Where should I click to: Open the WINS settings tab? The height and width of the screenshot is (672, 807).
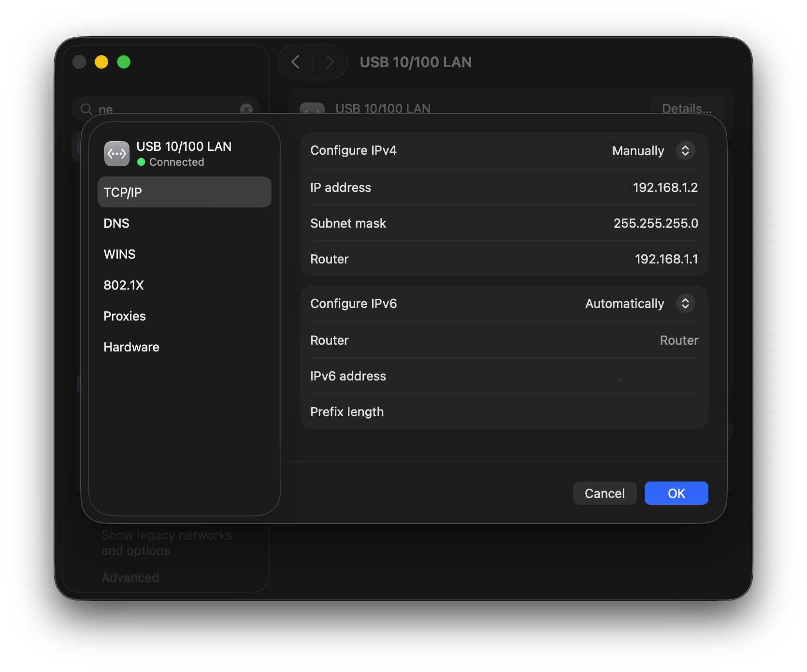click(x=119, y=254)
